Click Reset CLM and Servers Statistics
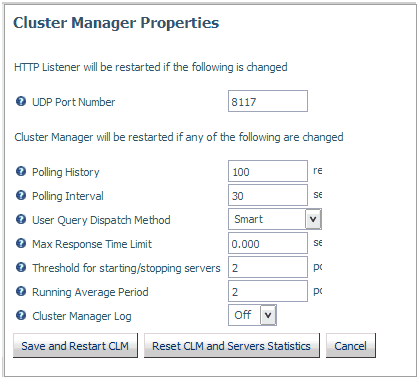Image resolution: width=418 pixels, height=379 pixels. [x=232, y=346]
